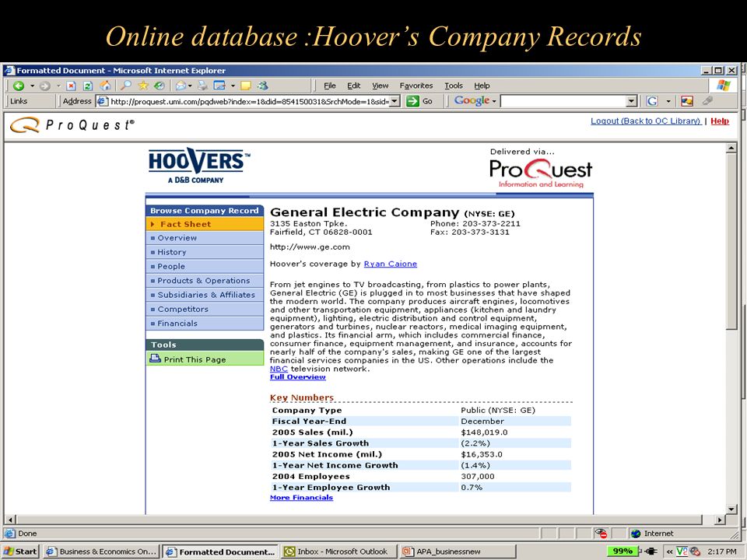This screenshot has height=560, width=747.
Task: Click into the Google toolbar search field
Action: (x=563, y=101)
